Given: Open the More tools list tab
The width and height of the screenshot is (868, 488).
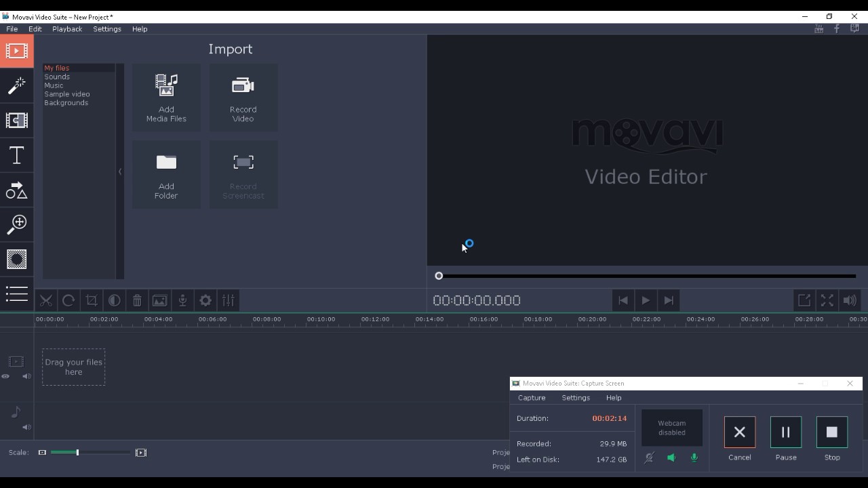Looking at the screenshot, I should tap(16, 293).
